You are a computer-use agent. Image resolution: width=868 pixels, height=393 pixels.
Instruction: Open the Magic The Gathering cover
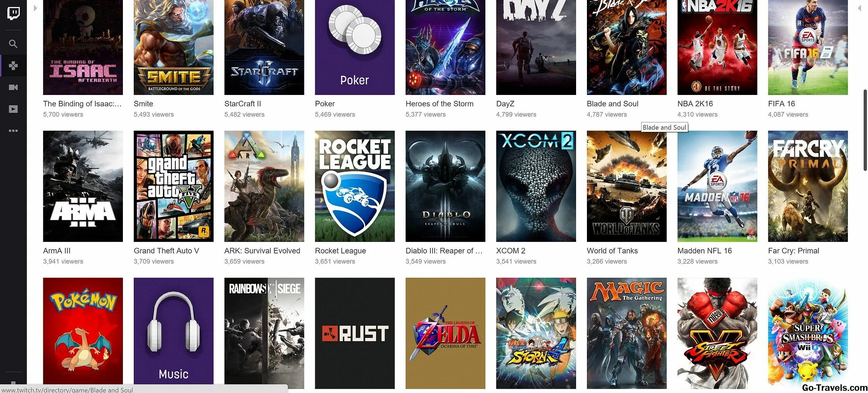point(627,333)
